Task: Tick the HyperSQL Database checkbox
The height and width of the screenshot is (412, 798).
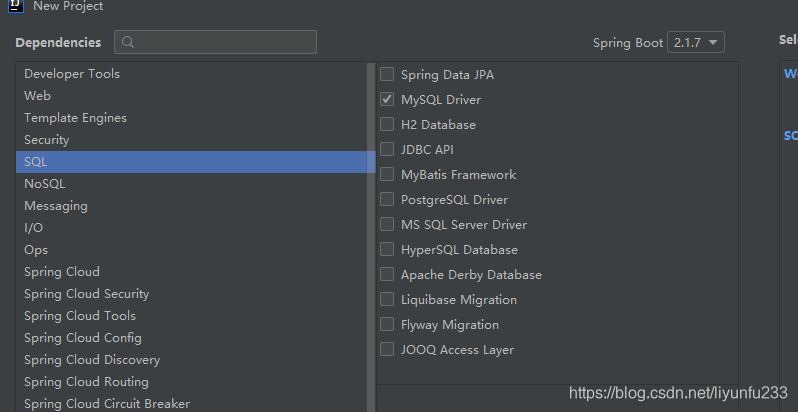Action: (x=387, y=249)
